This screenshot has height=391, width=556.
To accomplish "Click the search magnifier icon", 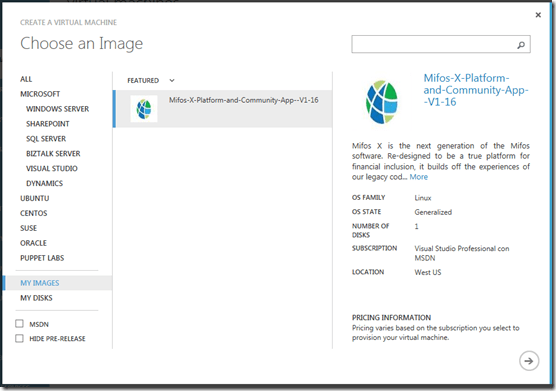I will click(x=521, y=45).
